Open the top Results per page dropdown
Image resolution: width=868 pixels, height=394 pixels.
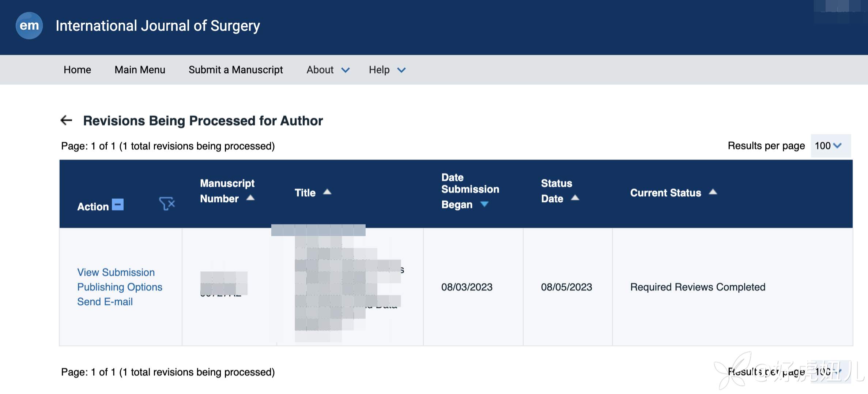(x=830, y=146)
